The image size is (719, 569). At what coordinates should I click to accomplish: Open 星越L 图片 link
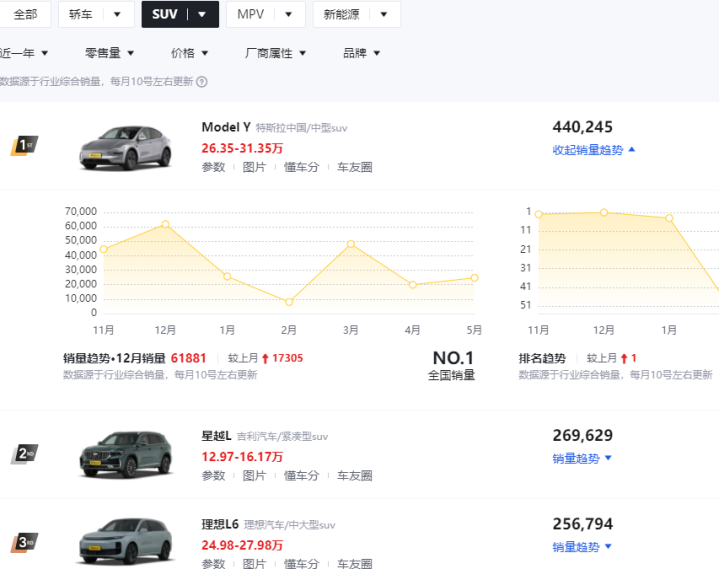tap(254, 476)
